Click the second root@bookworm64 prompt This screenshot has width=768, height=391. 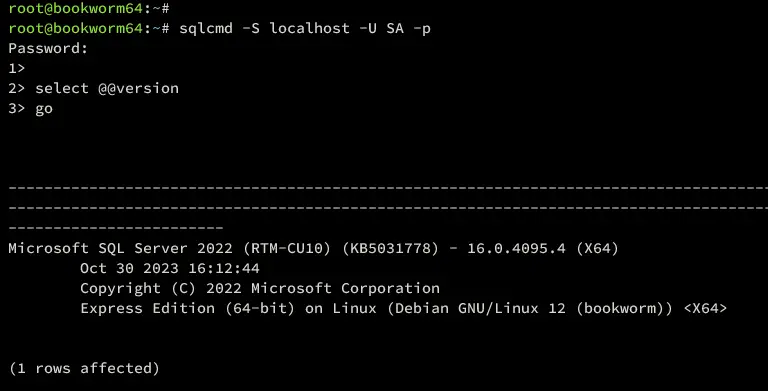(75, 28)
